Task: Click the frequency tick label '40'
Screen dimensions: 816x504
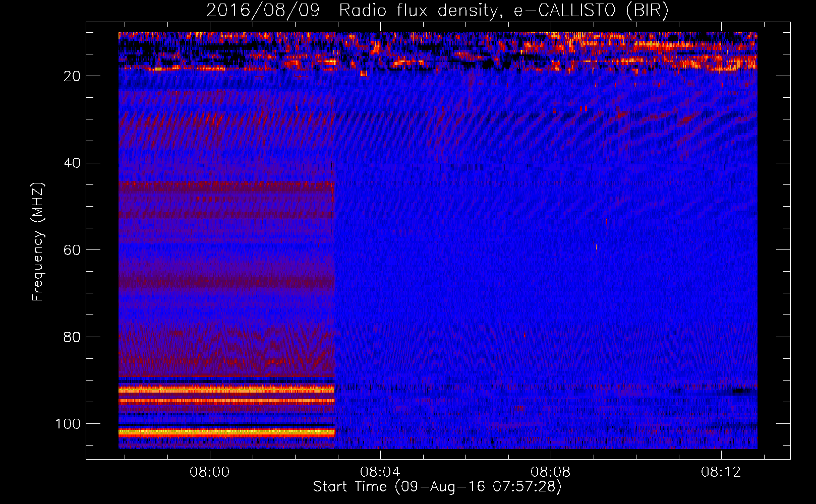Action: (x=73, y=163)
